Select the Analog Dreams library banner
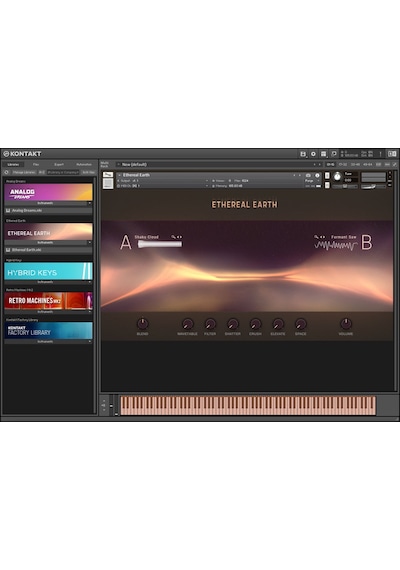400x570 pixels. (48, 192)
